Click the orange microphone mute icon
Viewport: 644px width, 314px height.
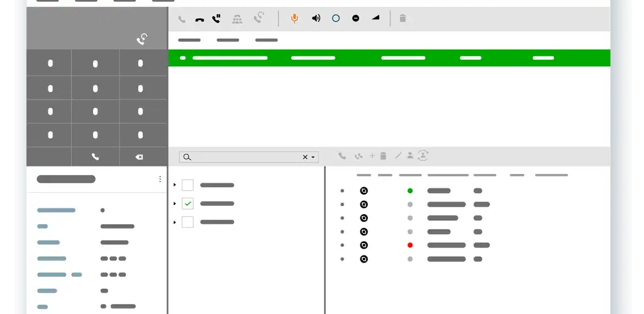coord(294,19)
